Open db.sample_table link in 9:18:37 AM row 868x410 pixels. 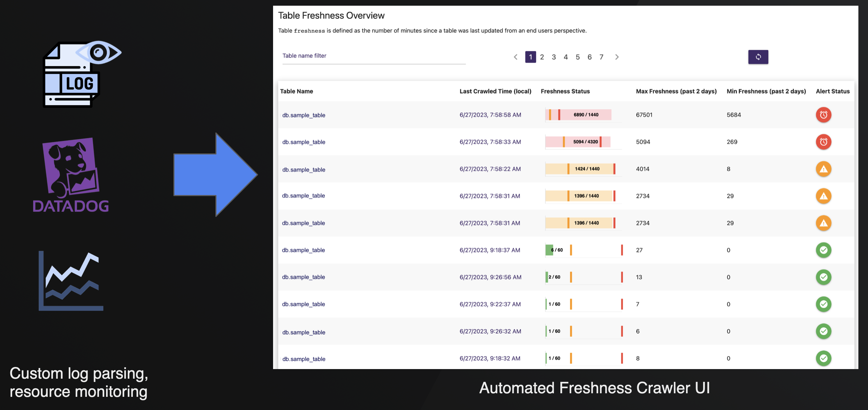click(303, 250)
